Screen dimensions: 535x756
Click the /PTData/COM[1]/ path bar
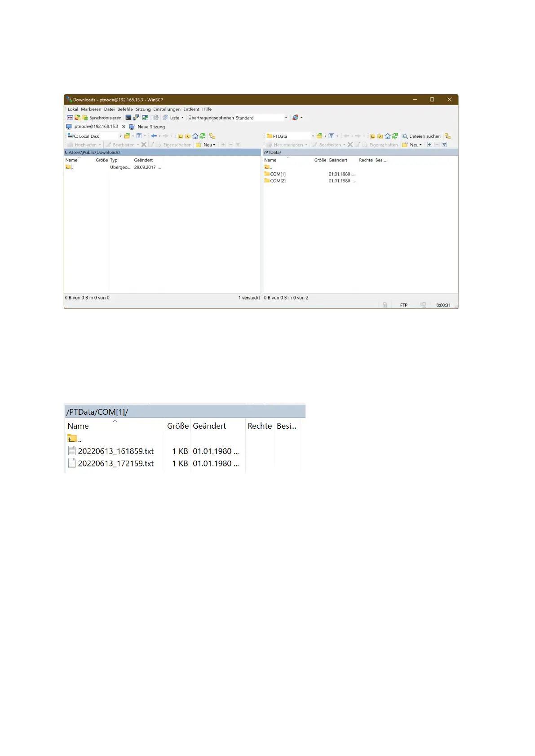(x=185, y=412)
